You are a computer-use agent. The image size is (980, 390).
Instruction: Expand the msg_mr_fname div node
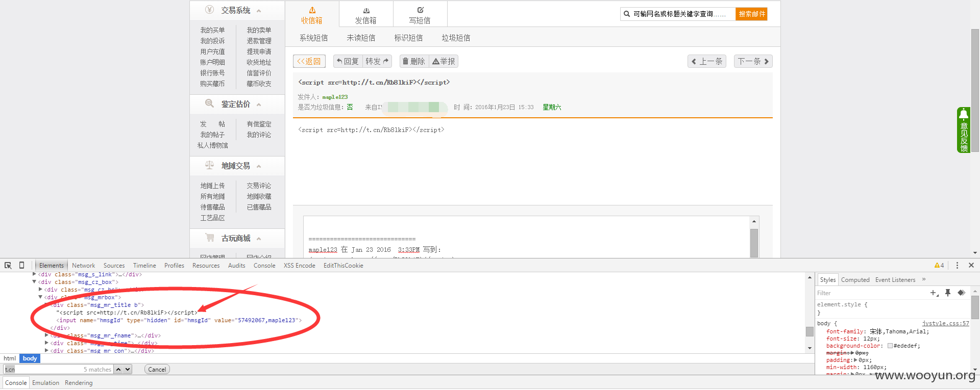click(46, 335)
